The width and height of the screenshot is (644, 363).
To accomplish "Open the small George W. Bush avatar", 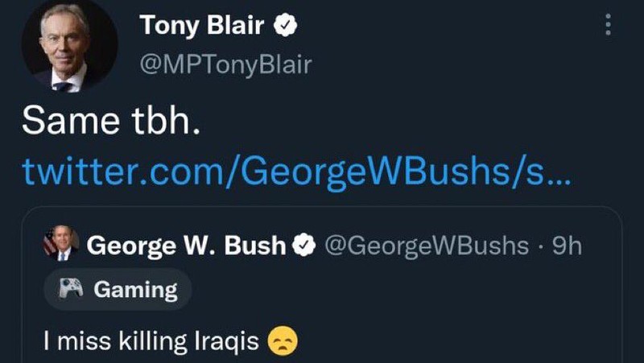I will point(62,243).
